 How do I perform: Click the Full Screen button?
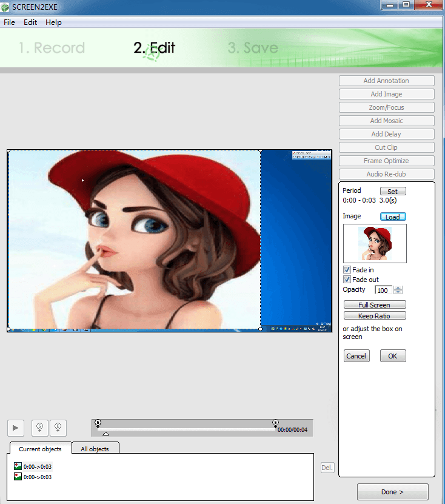point(375,304)
